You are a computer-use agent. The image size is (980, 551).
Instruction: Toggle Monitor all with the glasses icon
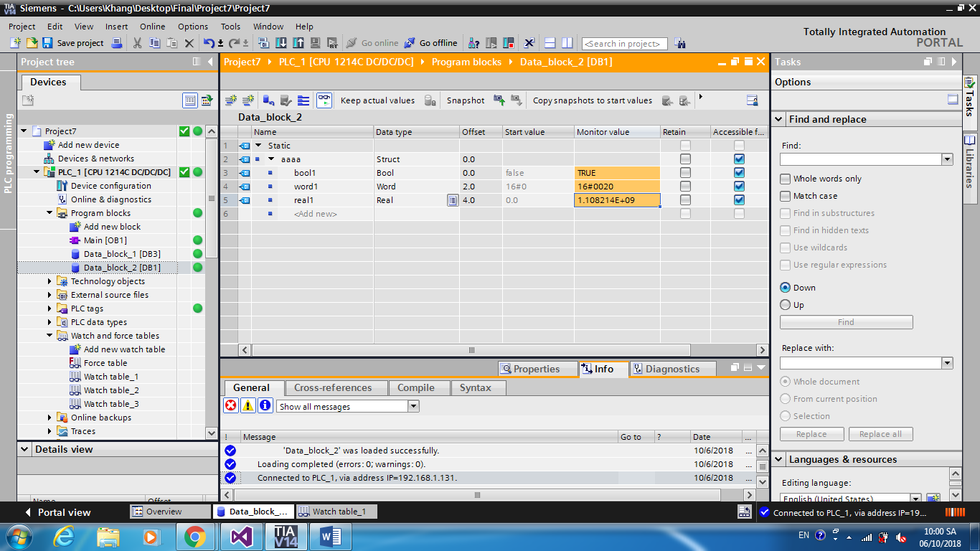pyautogui.click(x=324, y=100)
